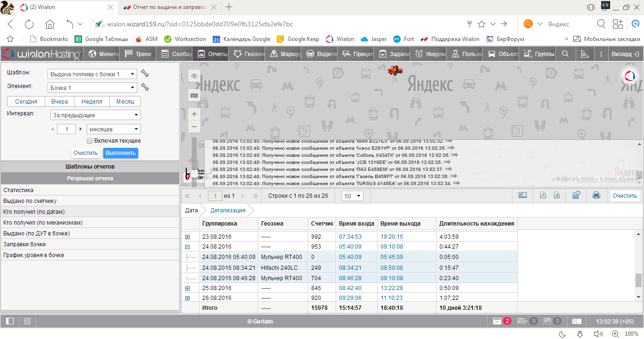Export report to Excel file
The image size is (644, 339).
point(557,195)
